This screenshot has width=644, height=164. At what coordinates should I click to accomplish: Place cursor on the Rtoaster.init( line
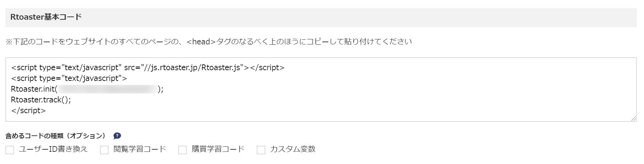click(x=87, y=89)
